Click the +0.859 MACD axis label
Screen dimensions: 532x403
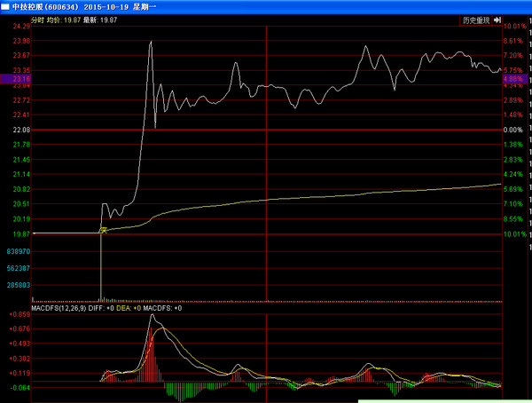[19, 315]
